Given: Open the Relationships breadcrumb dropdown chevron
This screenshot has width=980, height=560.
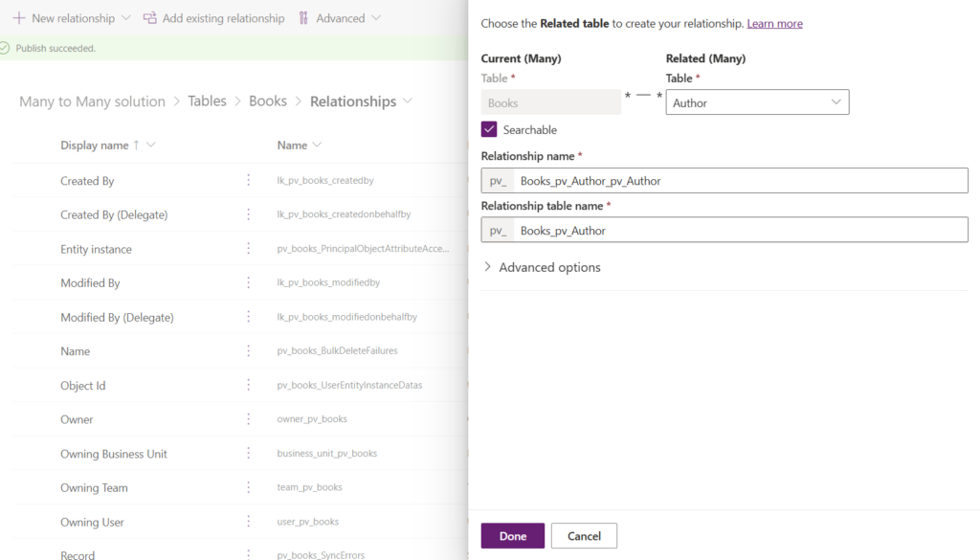Looking at the screenshot, I should click(408, 101).
